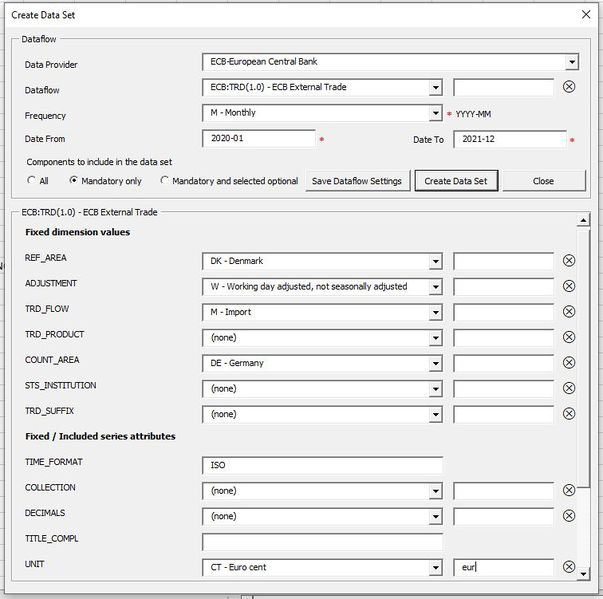The image size is (603, 599).
Task: Click the COUNT_AREA filter text box
Action: (x=503, y=363)
